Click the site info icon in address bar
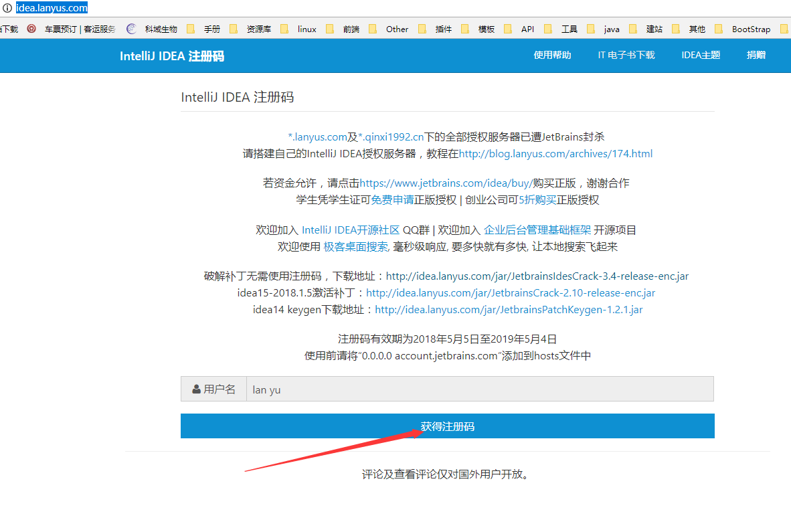The width and height of the screenshot is (791, 532). (x=7, y=7)
